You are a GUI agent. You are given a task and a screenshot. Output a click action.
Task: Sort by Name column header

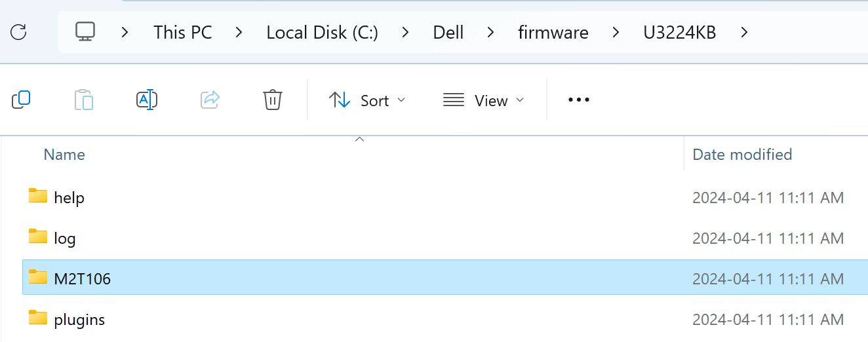point(64,155)
